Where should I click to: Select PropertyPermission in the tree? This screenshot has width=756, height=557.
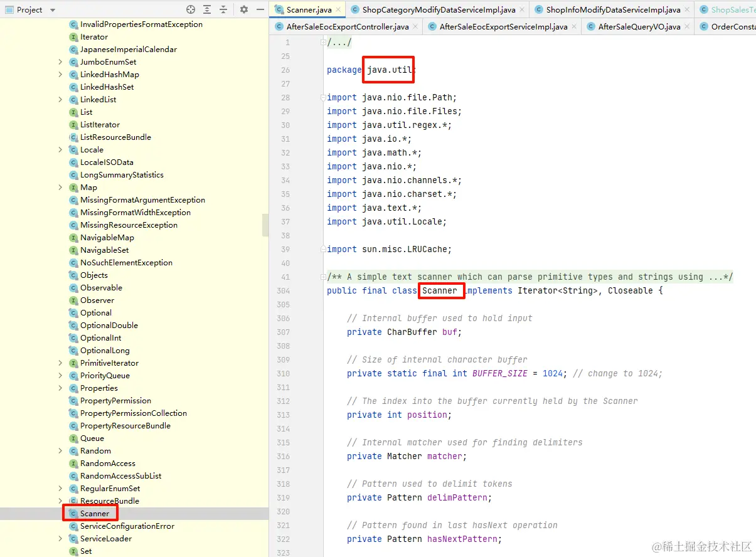pyautogui.click(x=115, y=401)
